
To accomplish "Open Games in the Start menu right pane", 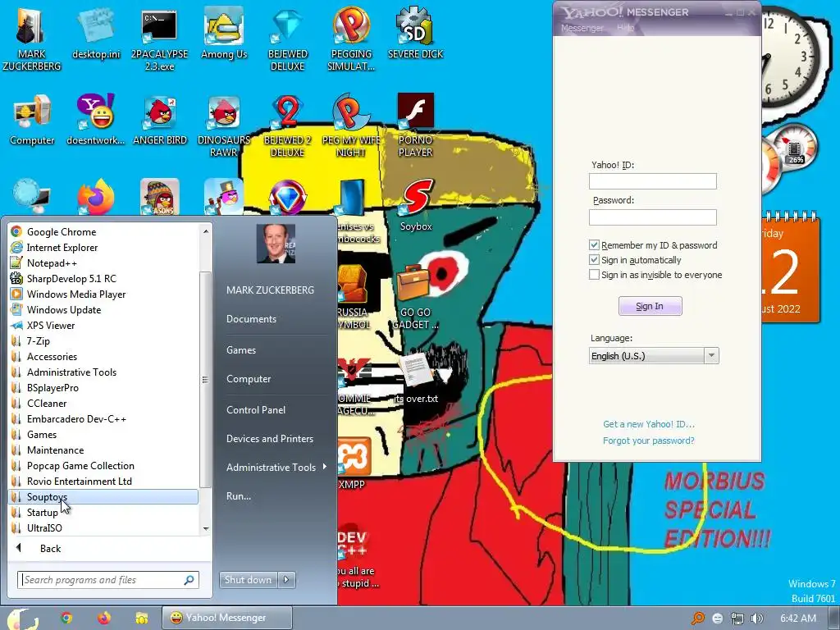I will click(241, 349).
